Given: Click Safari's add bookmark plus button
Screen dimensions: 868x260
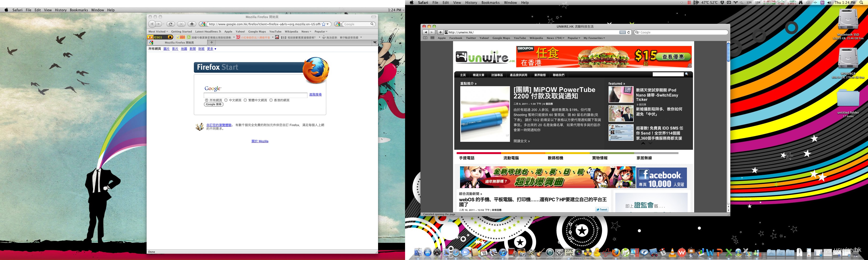Looking at the screenshot, I should pyautogui.click(x=440, y=32).
